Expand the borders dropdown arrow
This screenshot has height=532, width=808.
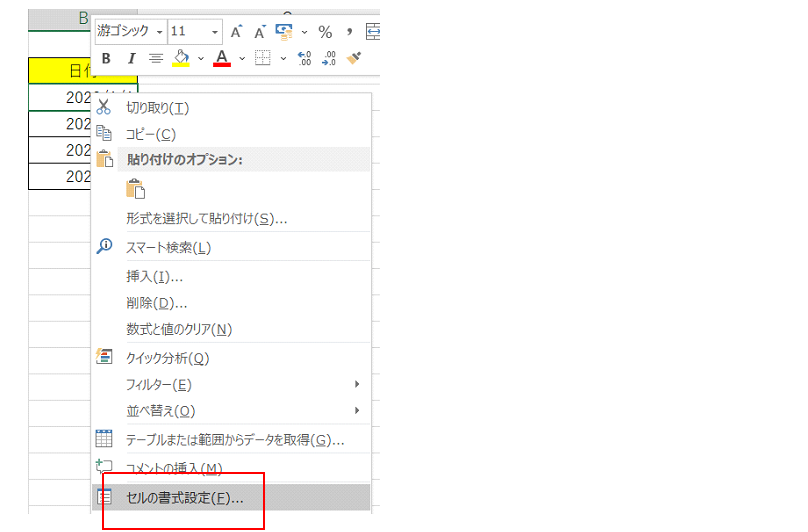pyautogui.click(x=283, y=59)
